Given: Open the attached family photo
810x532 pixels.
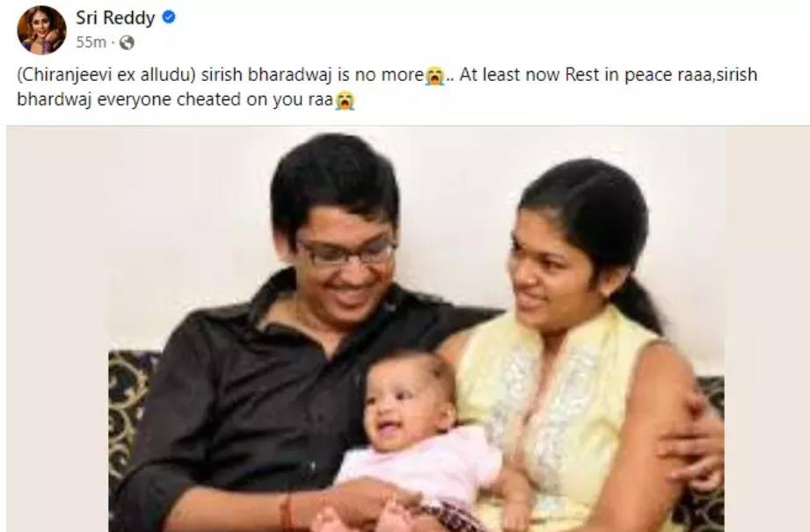Looking at the screenshot, I should point(408,329).
